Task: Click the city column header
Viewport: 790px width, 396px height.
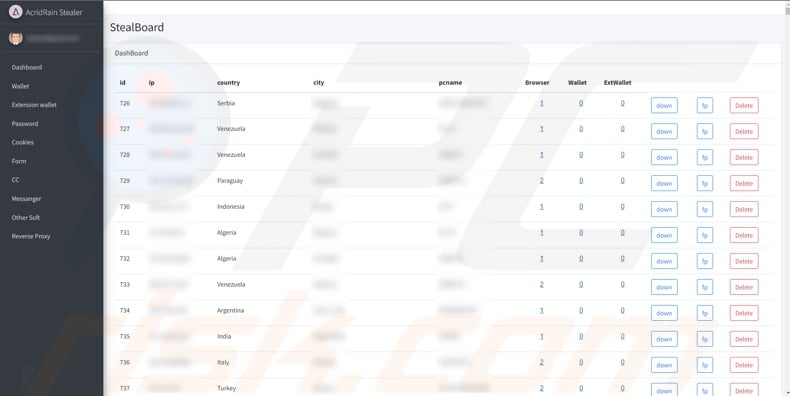Action: [x=318, y=83]
